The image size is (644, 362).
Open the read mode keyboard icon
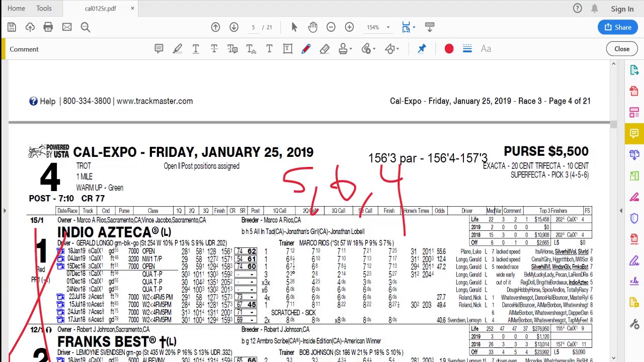(x=430, y=27)
